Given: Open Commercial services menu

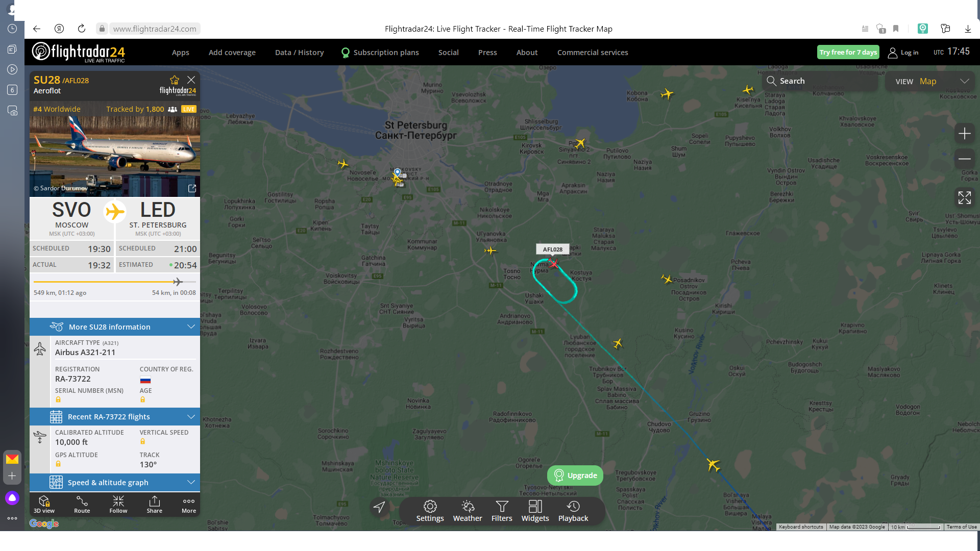Looking at the screenshot, I should click(x=593, y=52).
